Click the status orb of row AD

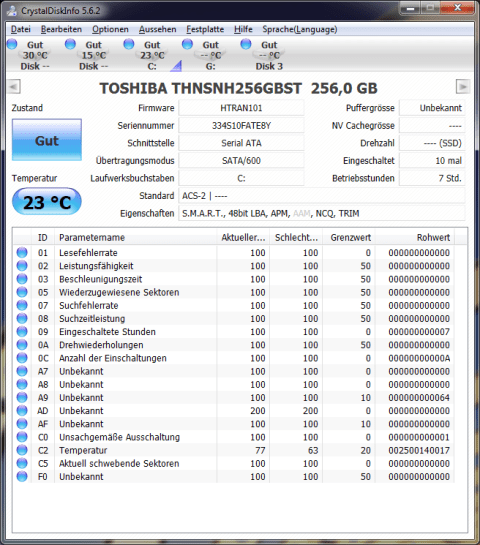22,411
